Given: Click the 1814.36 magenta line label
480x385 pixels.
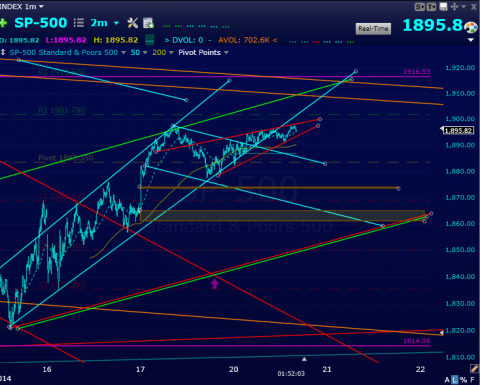Looking at the screenshot, I should tap(417, 341).
